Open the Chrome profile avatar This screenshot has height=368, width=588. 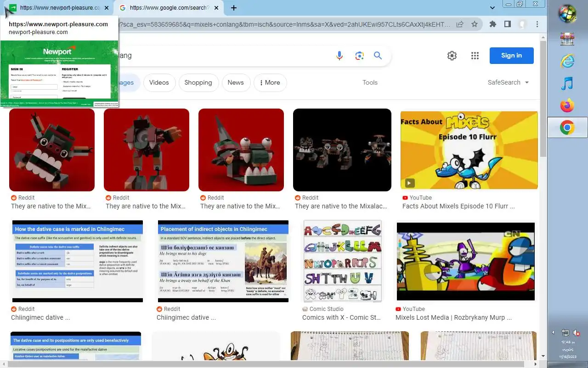tap(522, 24)
